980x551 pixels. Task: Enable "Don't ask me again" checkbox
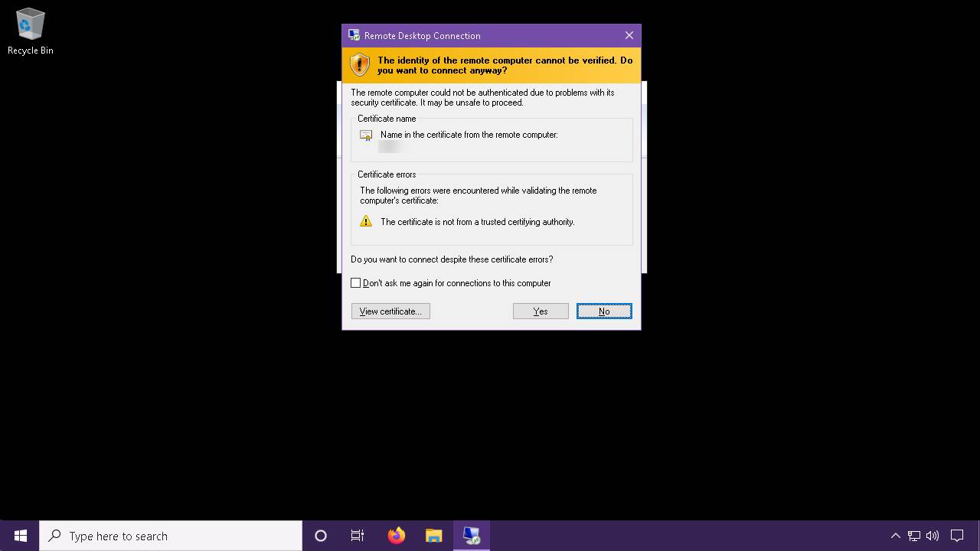click(x=356, y=283)
